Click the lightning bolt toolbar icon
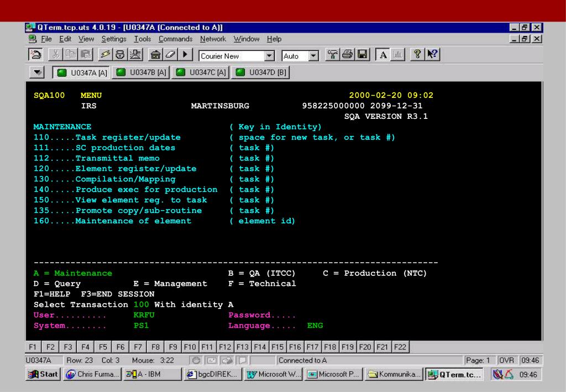 (105, 55)
